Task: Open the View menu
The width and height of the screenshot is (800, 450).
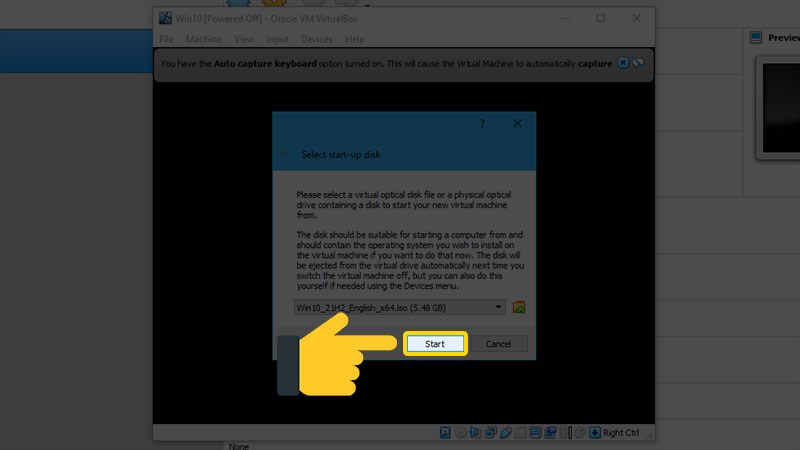Action: (244, 39)
